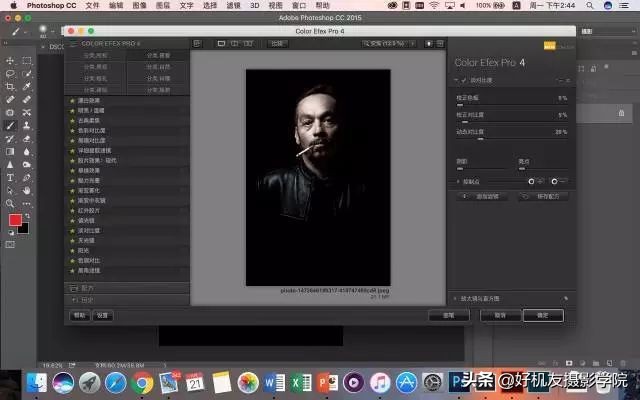Swap foreground and background colors
The image size is (640, 400).
(x=27, y=216)
